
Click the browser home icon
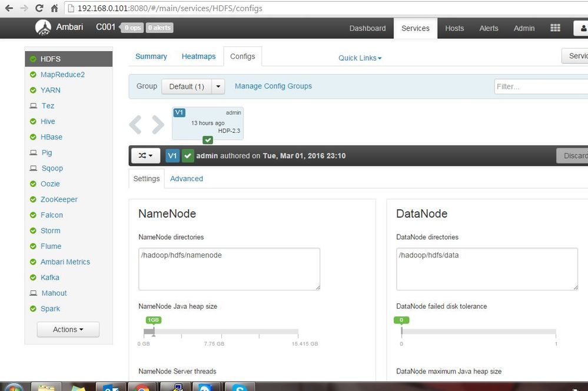pyautogui.click(x=54, y=8)
